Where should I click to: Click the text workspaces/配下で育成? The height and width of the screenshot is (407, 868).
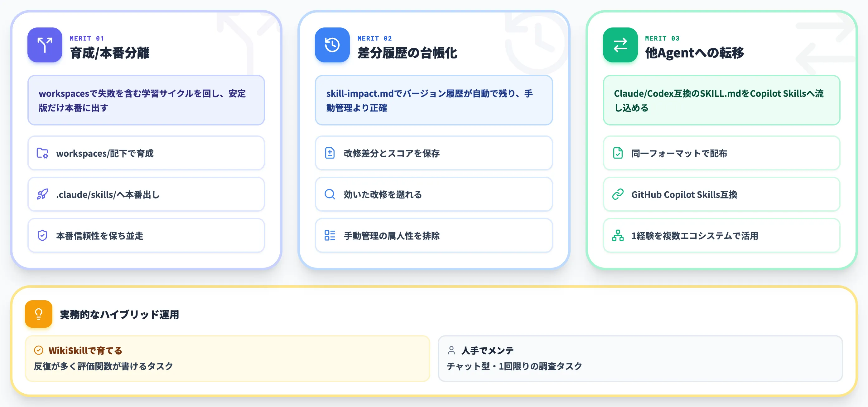click(x=105, y=154)
